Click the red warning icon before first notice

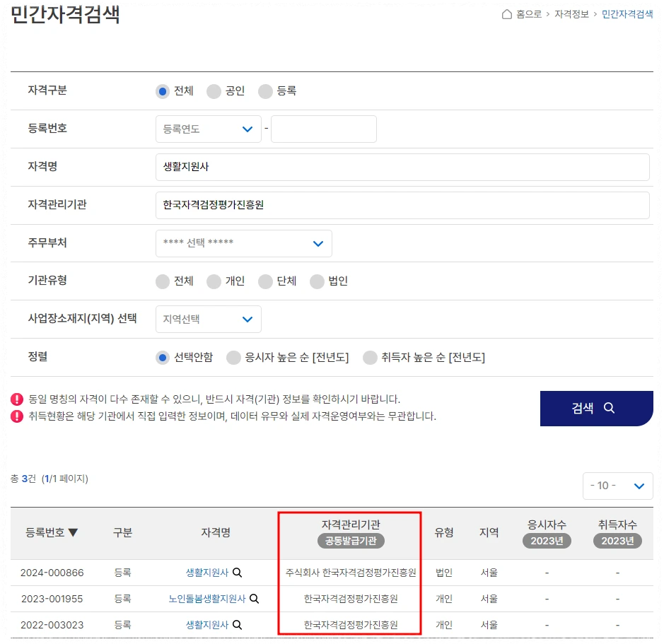tap(16, 398)
